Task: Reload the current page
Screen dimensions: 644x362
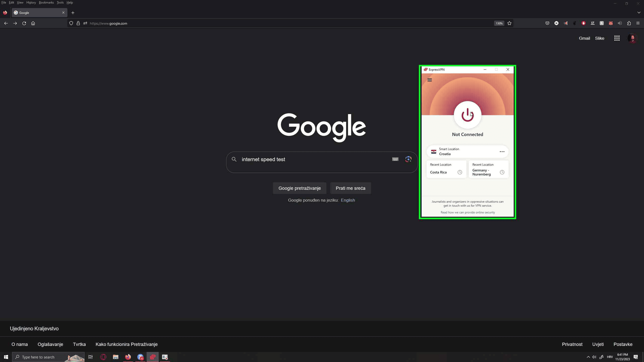Action: pos(24,23)
